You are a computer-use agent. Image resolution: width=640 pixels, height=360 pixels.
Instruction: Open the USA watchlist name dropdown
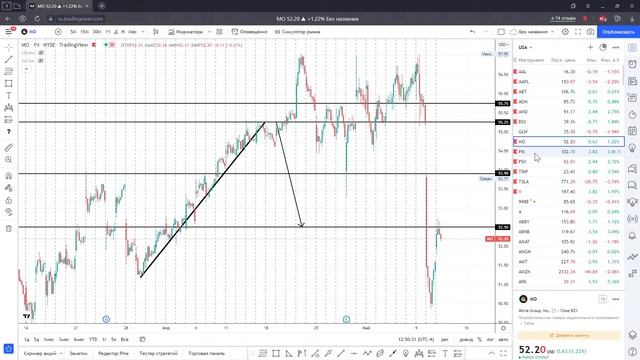click(525, 47)
